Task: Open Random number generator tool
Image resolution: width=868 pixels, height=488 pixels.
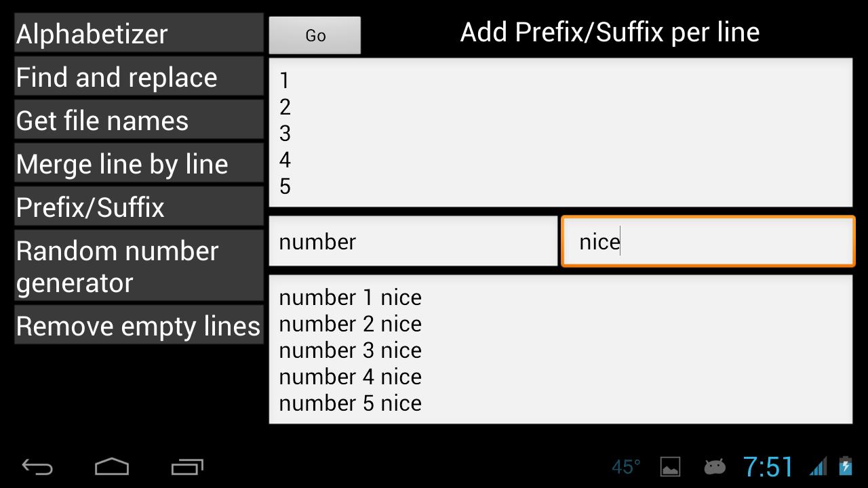Action: click(x=138, y=266)
